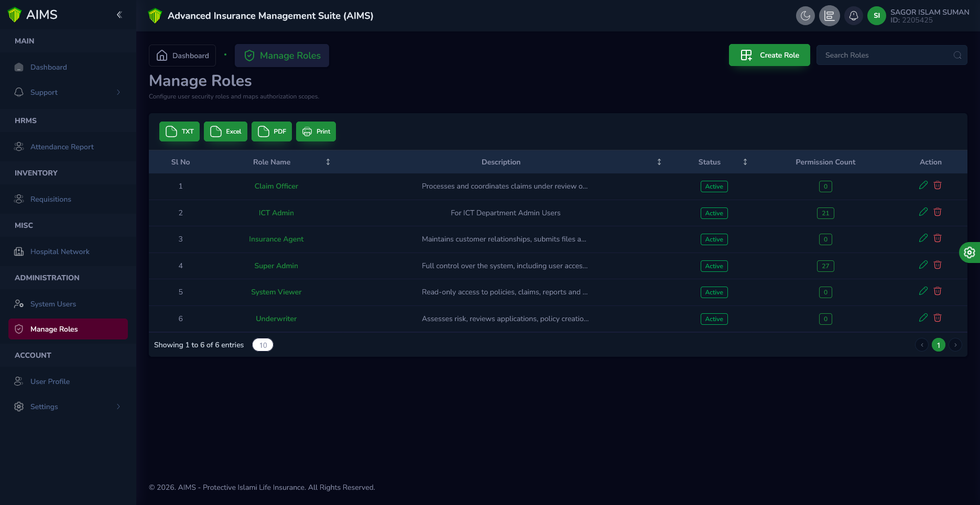The width and height of the screenshot is (980, 505).
Task: Sort the table by Role Name
Action: (x=328, y=162)
